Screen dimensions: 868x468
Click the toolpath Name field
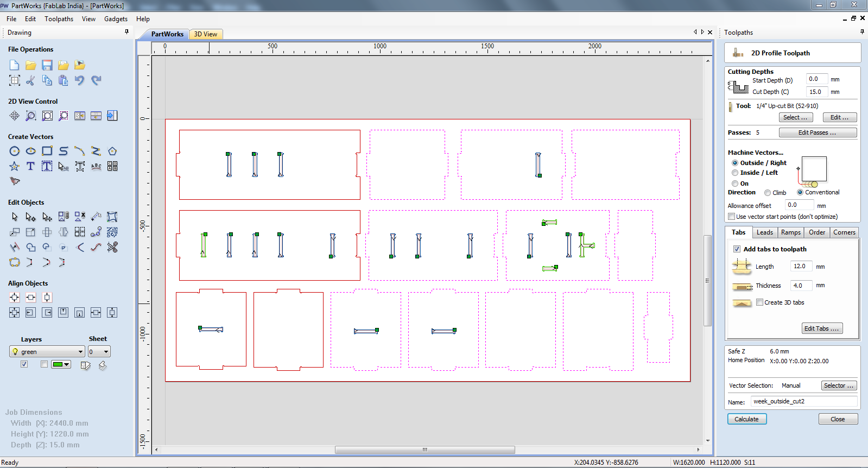[804, 401]
